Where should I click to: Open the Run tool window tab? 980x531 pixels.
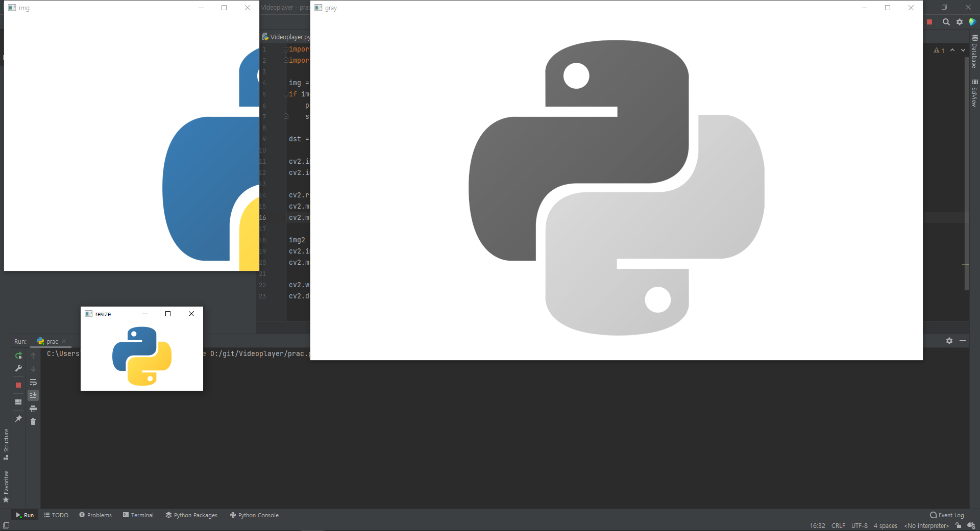tap(24, 515)
